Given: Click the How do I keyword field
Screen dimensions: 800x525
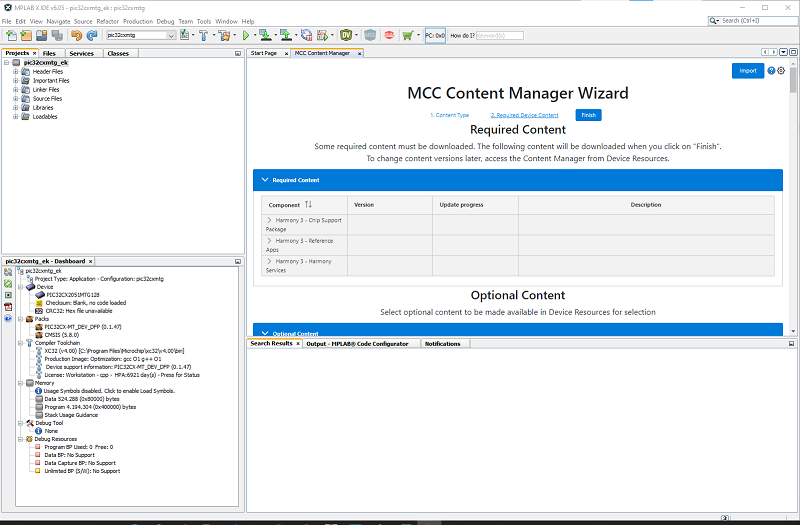Looking at the screenshot, I should 499,35.
